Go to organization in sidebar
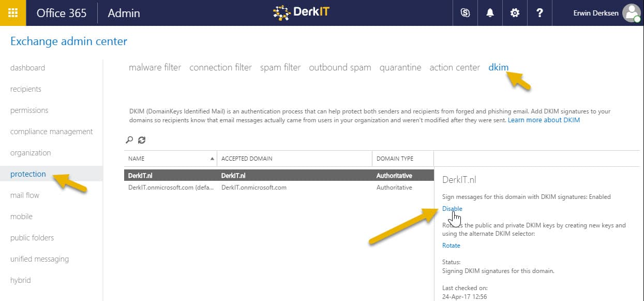The image size is (644, 301). click(x=31, y=153)
